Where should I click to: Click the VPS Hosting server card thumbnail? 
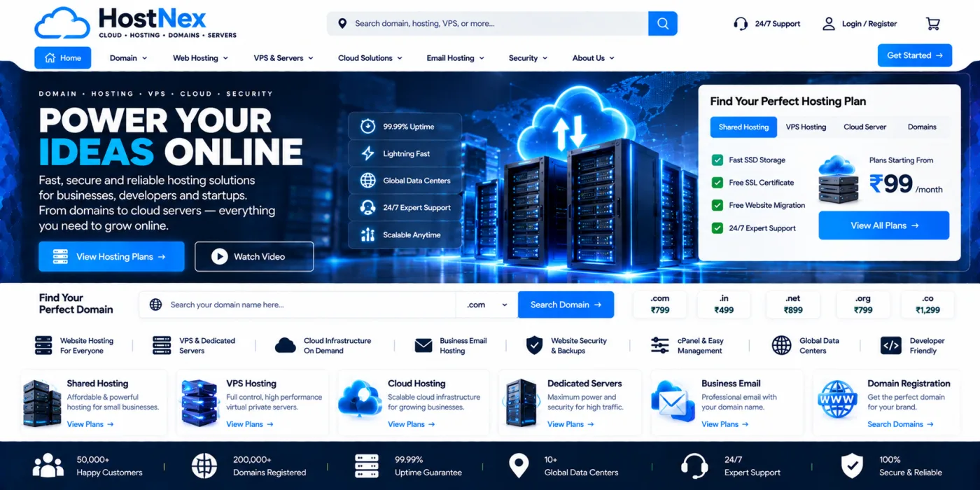(199, 403)
